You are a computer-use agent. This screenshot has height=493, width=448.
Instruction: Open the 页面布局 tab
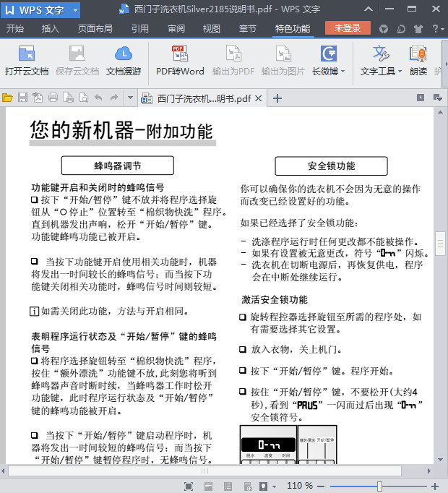(x=95, y=29)
